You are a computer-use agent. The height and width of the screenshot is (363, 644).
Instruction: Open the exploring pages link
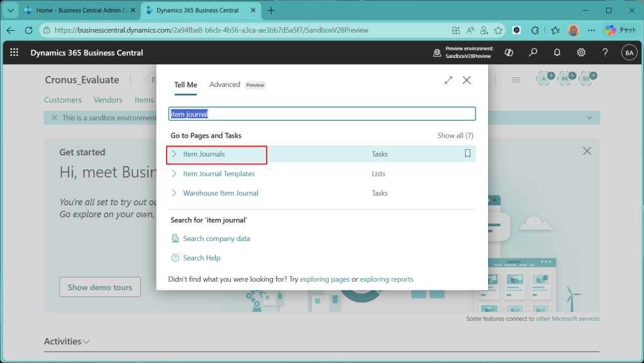pos(325,279)
